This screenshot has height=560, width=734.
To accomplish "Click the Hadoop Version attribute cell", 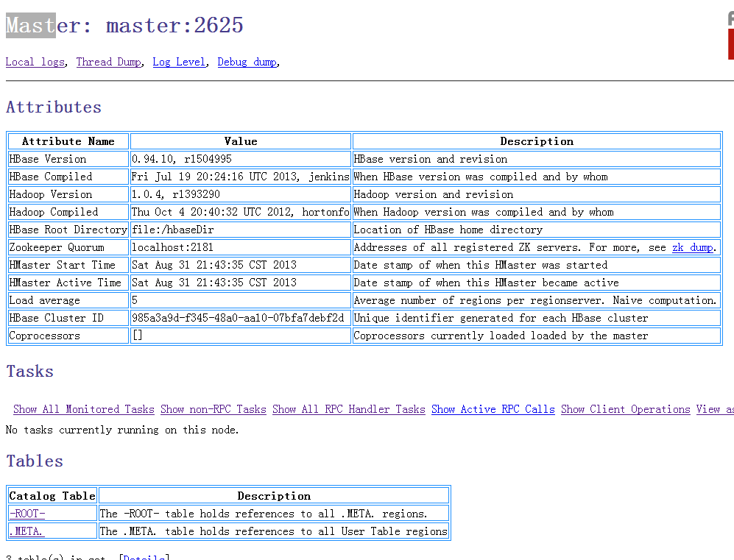I will pos(68,194).
